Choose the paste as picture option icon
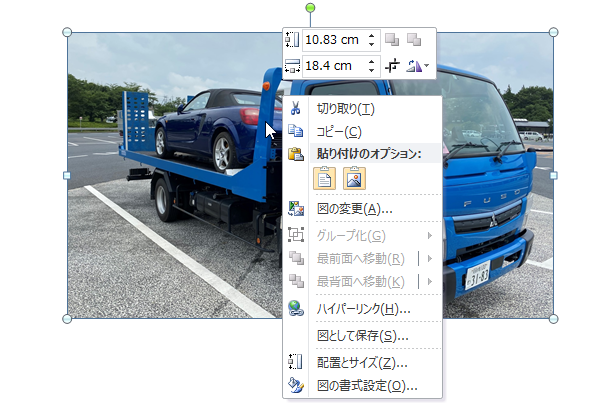 click(x=353, y=178)
